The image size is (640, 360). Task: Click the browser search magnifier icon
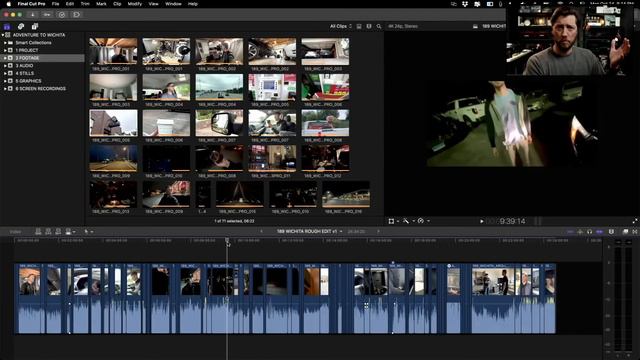379,26
